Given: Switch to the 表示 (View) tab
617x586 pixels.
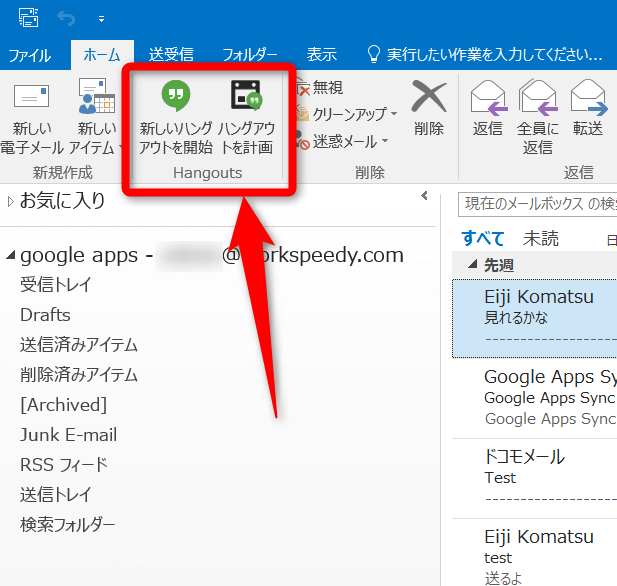Looking at the screenshot, I should (321, 55).
